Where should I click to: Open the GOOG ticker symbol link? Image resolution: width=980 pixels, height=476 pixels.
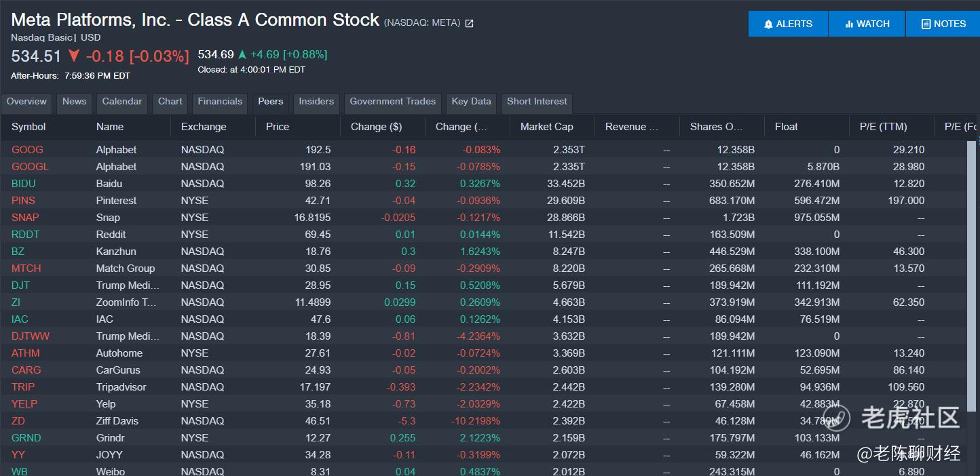27,150
